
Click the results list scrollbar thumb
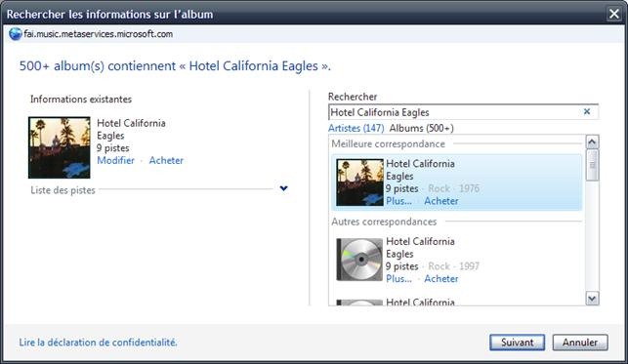592,165
